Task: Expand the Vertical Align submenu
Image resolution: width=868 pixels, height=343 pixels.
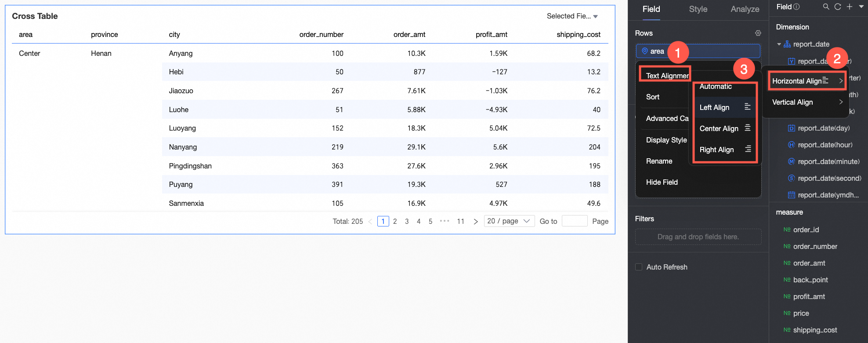Action: (x=807, y=102)
